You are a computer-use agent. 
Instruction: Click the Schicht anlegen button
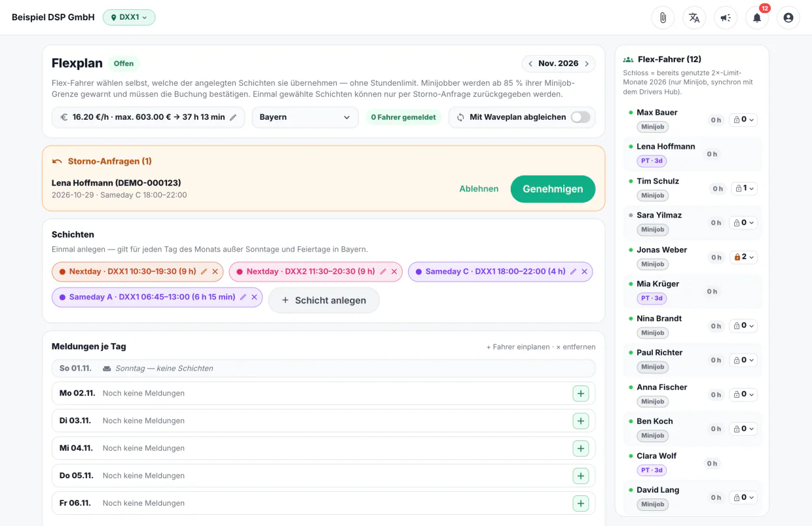[x=323, y=300]
